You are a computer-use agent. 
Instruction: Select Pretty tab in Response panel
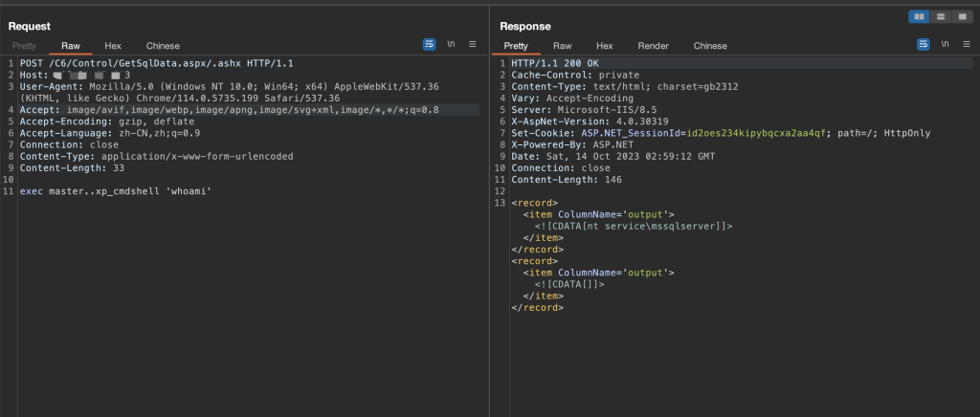coord(516,46)
